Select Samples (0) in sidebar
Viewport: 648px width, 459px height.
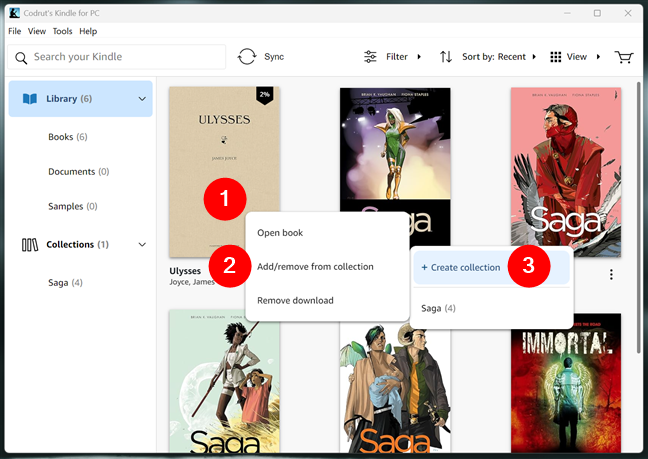[73, 206]
